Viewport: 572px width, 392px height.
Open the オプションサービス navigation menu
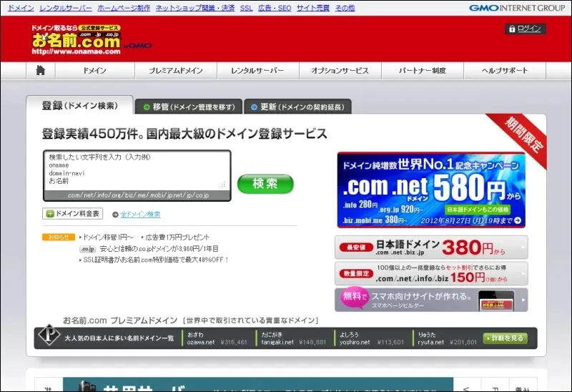pos(340,70)
